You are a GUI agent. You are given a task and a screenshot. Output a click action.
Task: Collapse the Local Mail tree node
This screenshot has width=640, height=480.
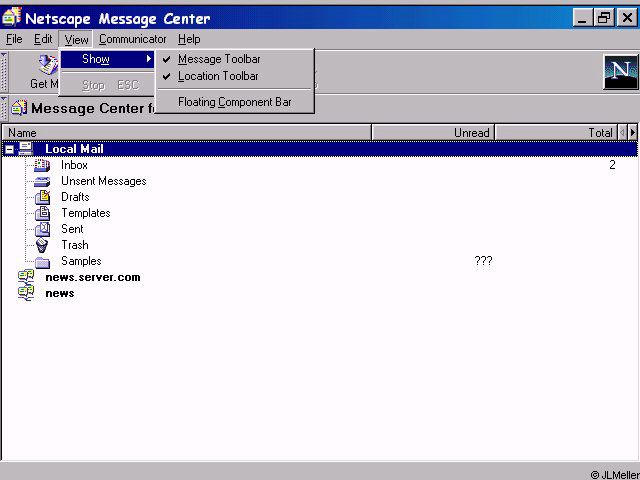pos(9,149)
